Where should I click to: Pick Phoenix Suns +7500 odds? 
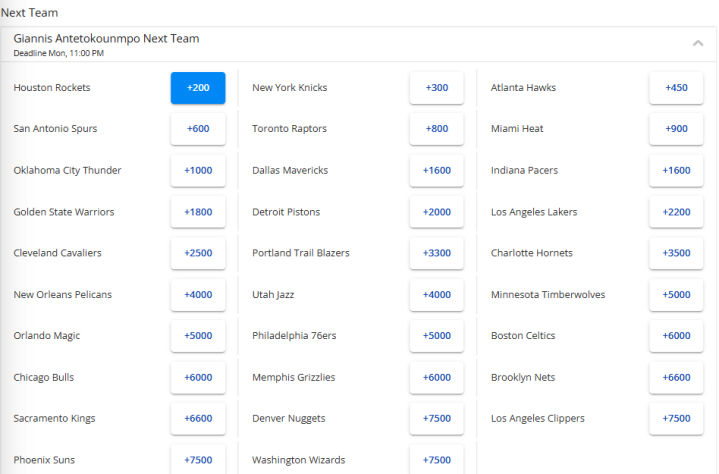coord(198,460)
